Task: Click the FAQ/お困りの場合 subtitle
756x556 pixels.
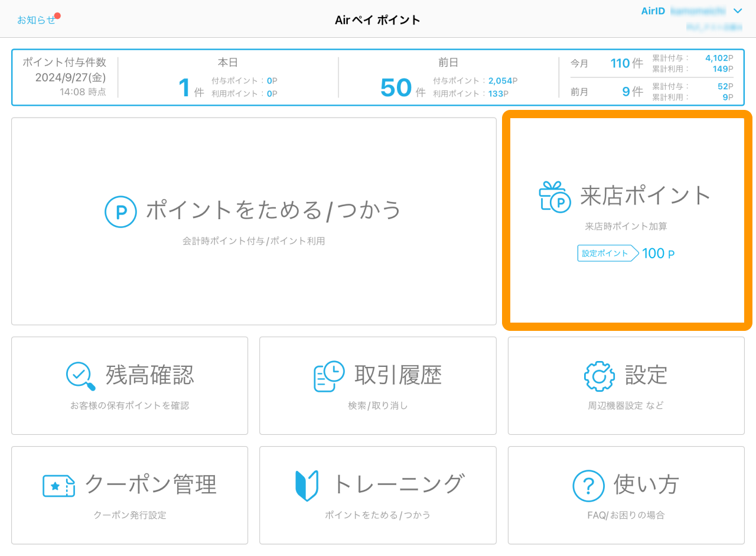Action: point(626,515)
